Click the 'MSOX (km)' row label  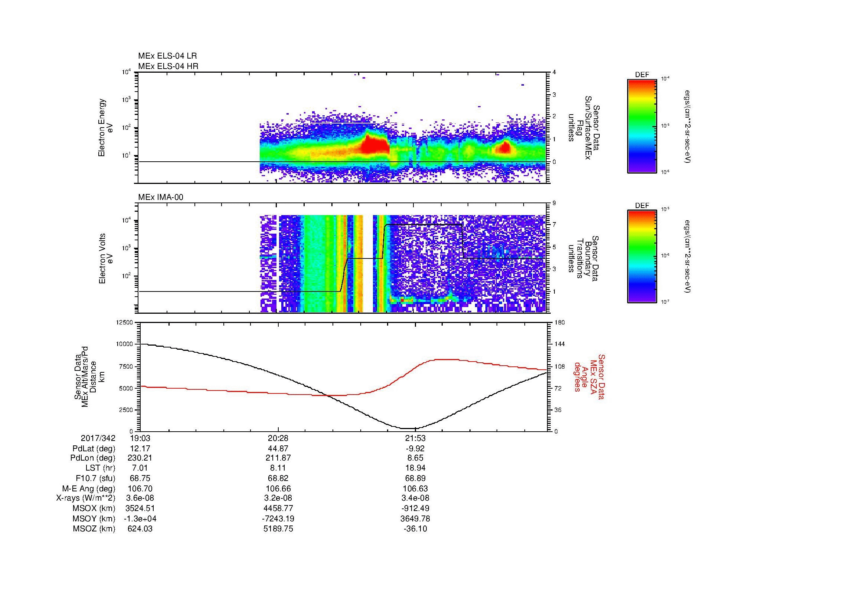click(94, 508)
